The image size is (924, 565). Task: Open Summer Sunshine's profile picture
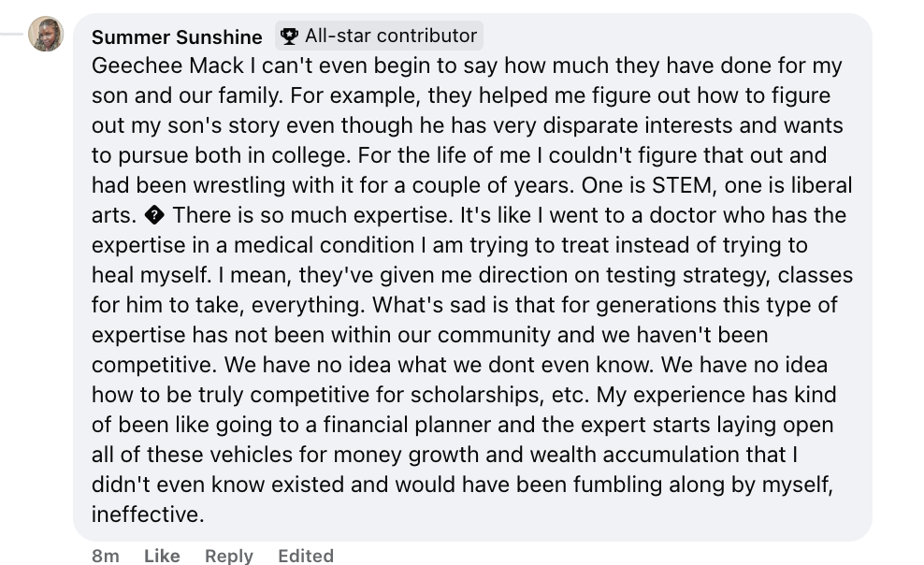click(46, 35)
